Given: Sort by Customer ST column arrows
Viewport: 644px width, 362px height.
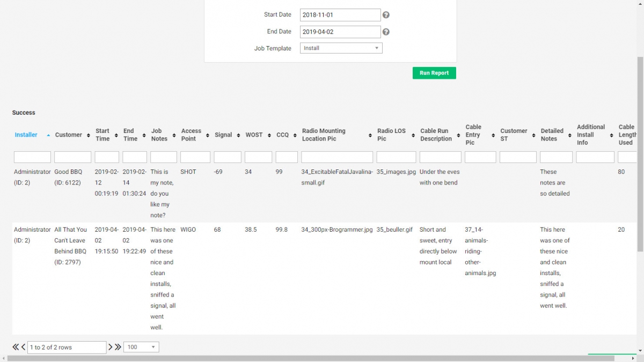Looking at the screenshot, I should 534,135.
